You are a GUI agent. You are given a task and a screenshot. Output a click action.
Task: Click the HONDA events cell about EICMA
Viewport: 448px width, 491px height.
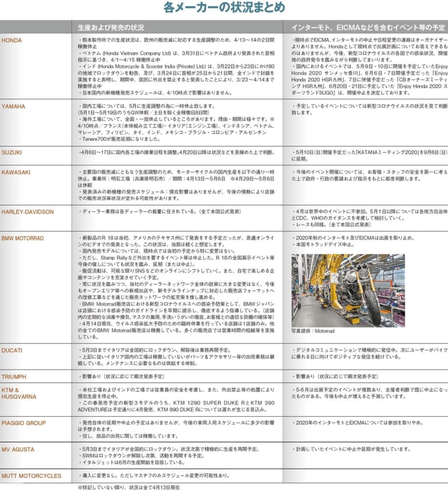tap(369, 67)
